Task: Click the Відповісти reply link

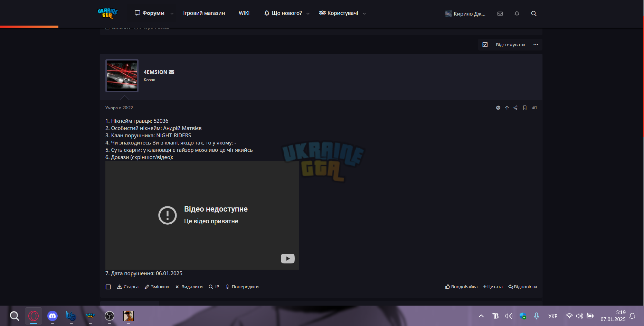Action: coord(522,287)
